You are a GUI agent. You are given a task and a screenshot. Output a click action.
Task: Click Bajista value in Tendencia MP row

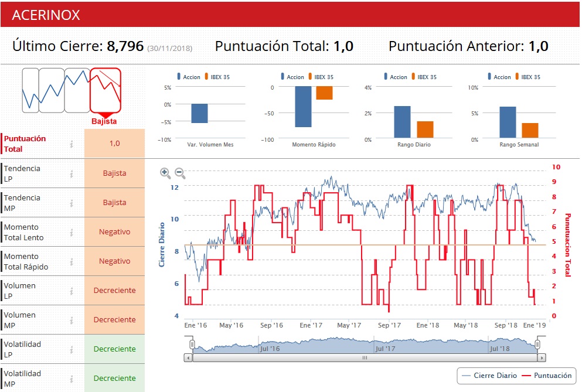[114, 202]
